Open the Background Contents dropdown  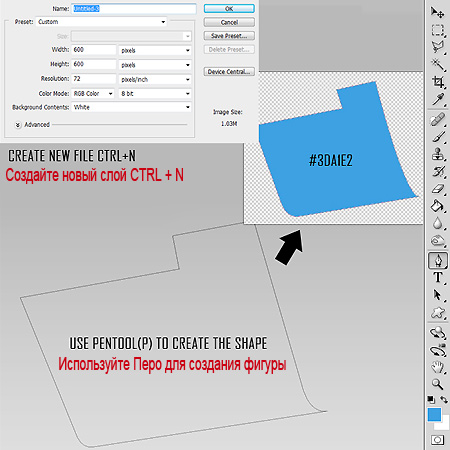(131, 107)
